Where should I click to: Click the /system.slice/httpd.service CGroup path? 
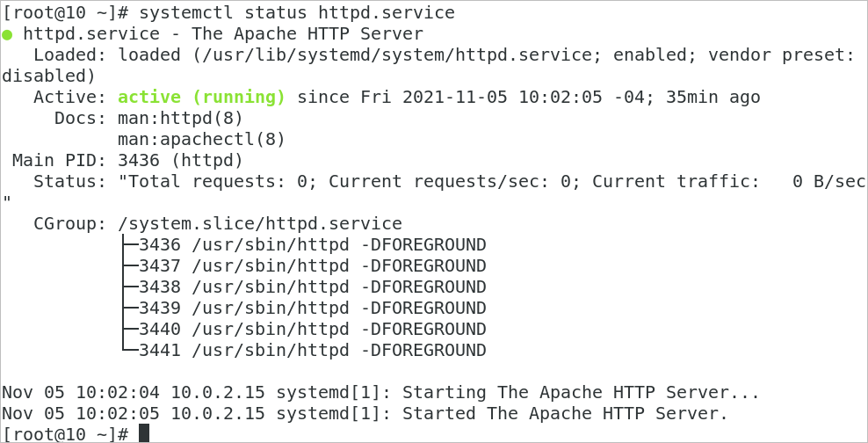click(259, 224)
